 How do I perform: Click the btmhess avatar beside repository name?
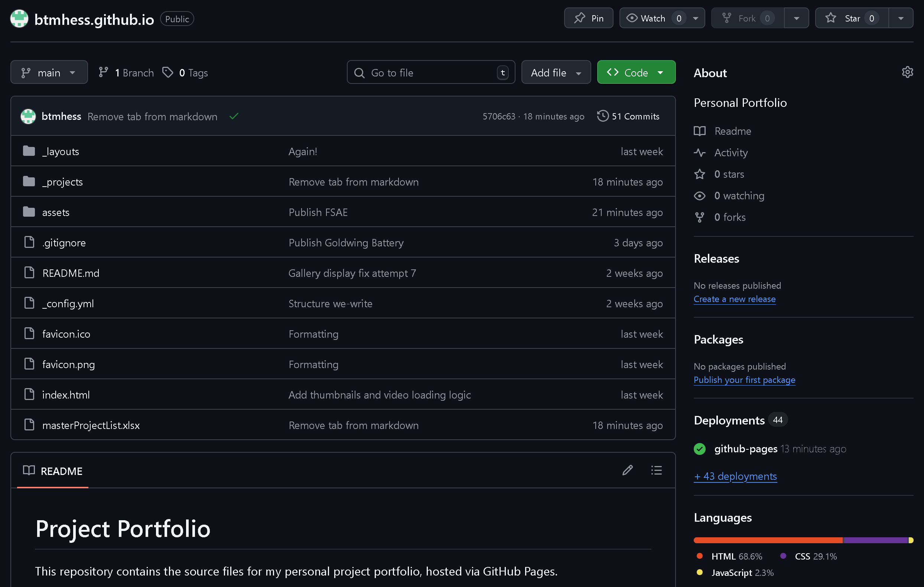coord(19,19)
